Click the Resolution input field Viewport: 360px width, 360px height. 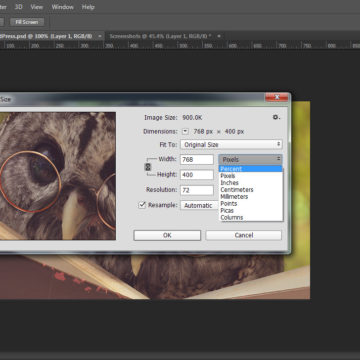197,190
